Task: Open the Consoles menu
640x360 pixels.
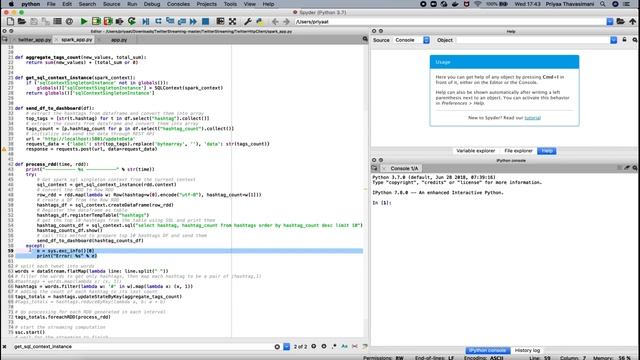Action: point(178,4)
